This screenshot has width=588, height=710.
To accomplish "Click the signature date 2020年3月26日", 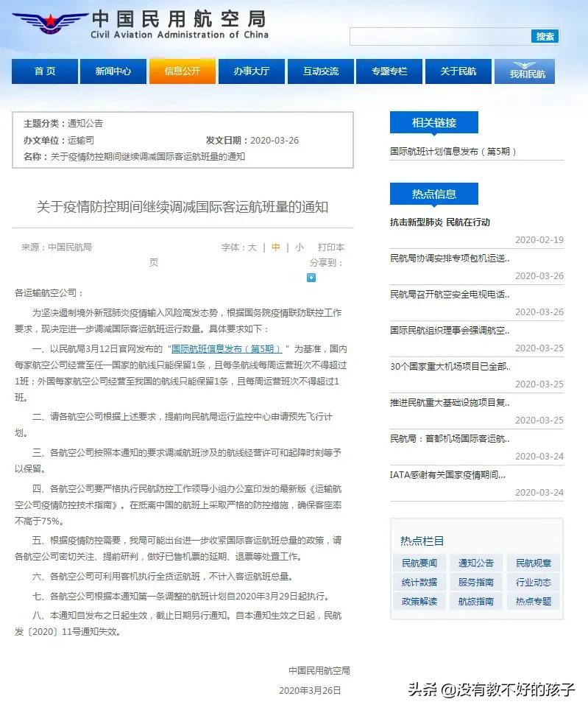I will (310, 691).
